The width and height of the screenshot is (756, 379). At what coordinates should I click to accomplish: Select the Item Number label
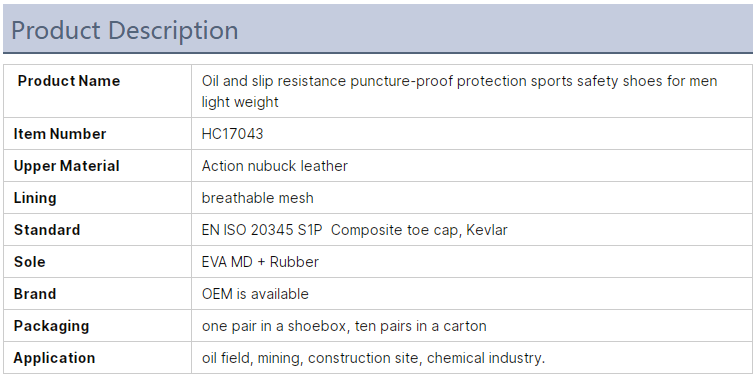[x=60, y=134]
